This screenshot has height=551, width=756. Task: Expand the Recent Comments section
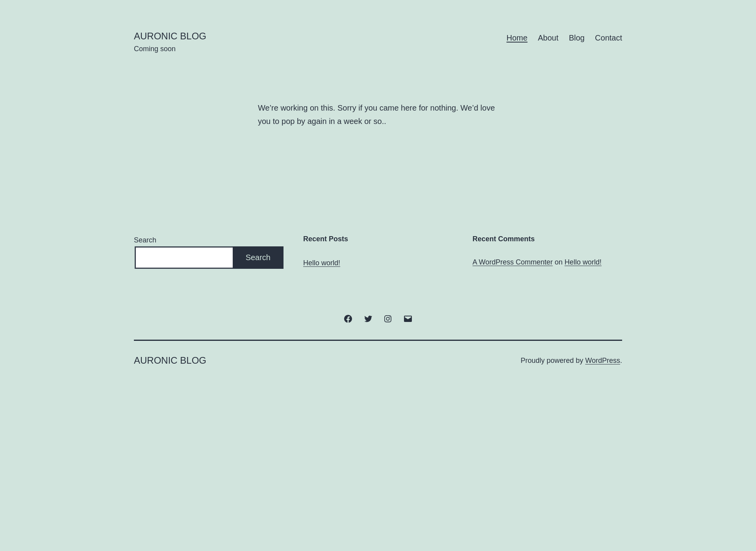tap(503, 238)
